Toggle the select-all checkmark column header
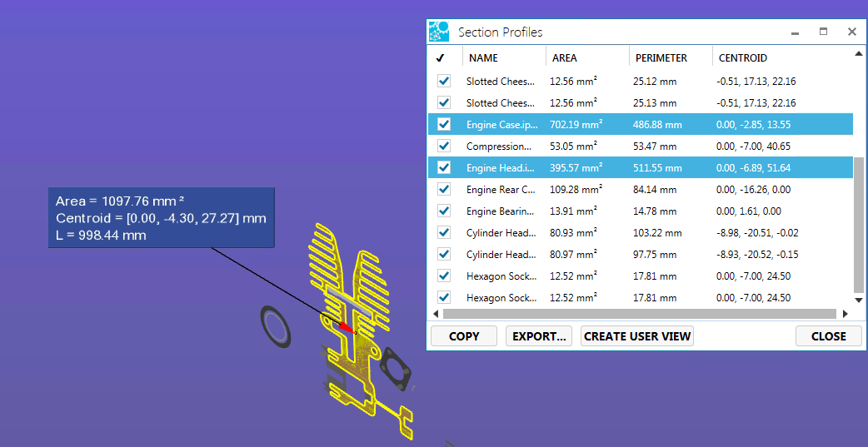This screenshot has height=447, width=868. tap(440, 58)
